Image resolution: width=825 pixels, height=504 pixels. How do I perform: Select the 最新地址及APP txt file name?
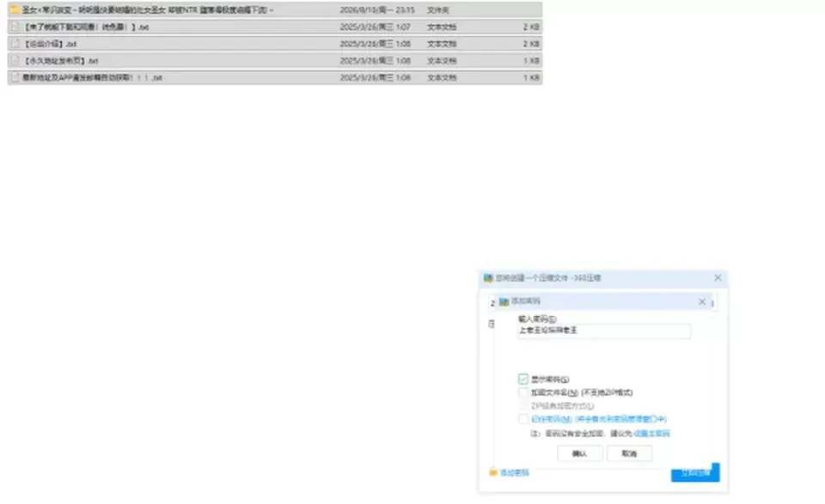tap(92, 77)
